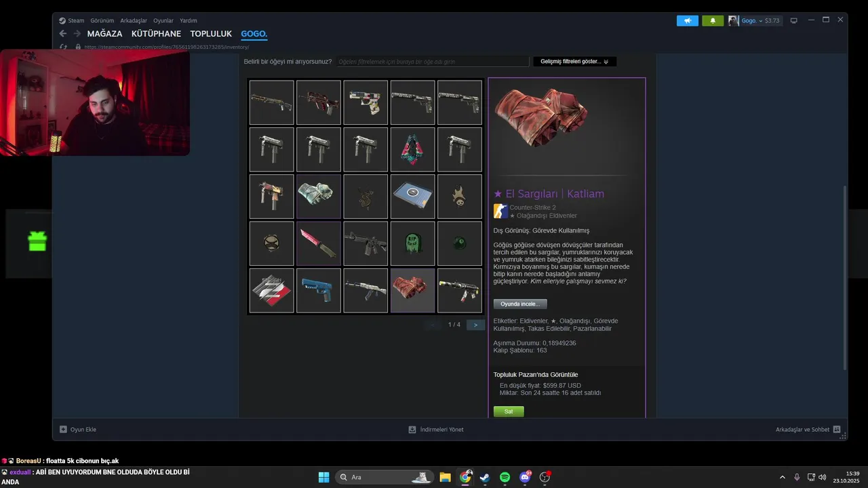Click the microphone tray icon
Screen dimensions: 868x488
[797, 477]
